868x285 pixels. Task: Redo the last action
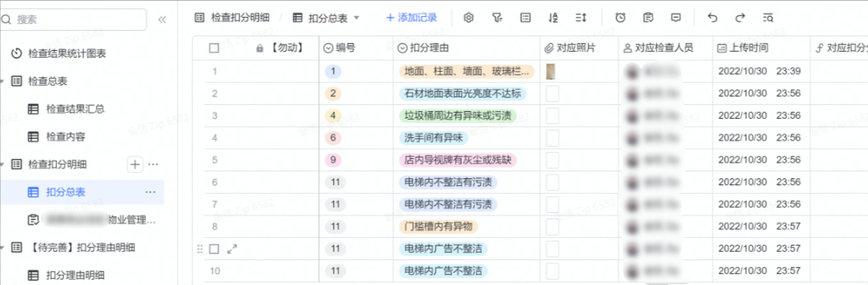tap(740, 18)
